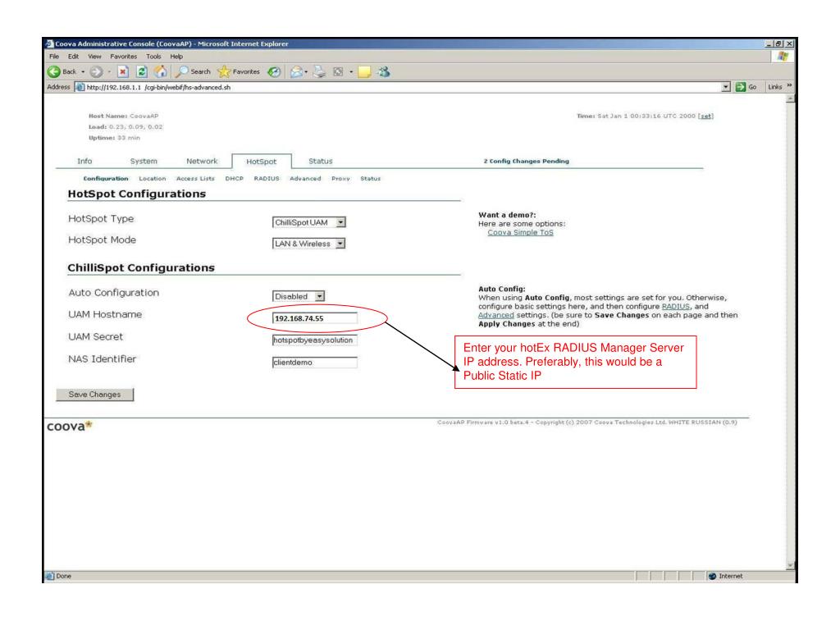Image resolution: width=840 pixels, height=630 pixels.
Task: Expand the address bar dropdown arrow
Action: coord(726,87)
